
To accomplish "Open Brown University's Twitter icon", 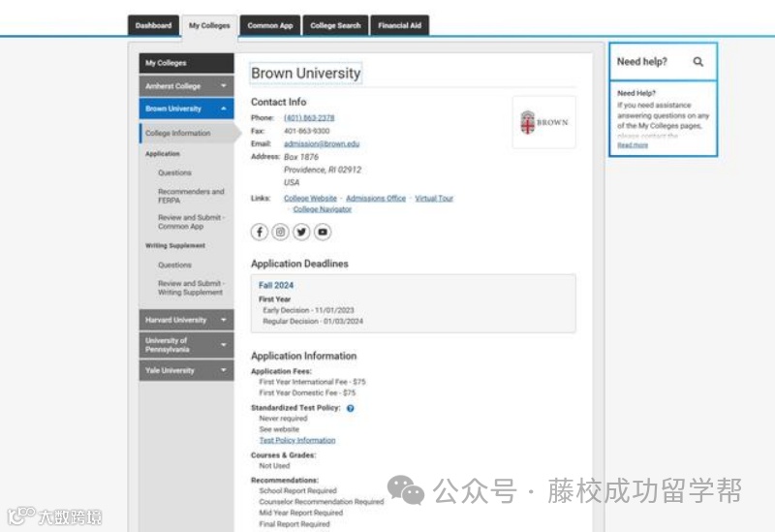I will pyautogui.click(x=301, y=232).
